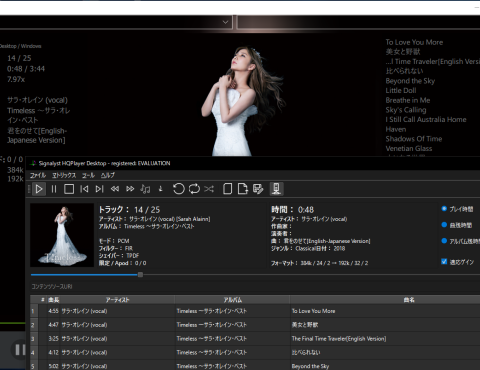
Task: Click 比べられない in background tracklist
Action: click(404, 71)
